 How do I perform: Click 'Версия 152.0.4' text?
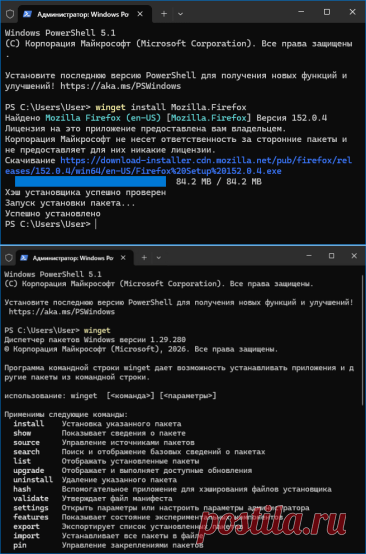291,118
